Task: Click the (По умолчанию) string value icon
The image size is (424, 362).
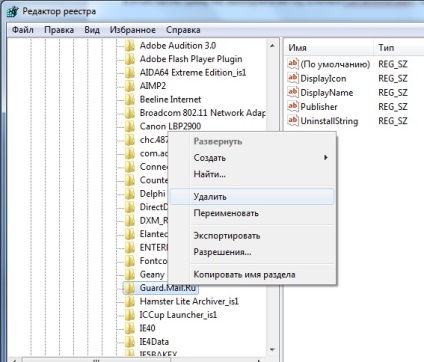Action: (293, 64)
